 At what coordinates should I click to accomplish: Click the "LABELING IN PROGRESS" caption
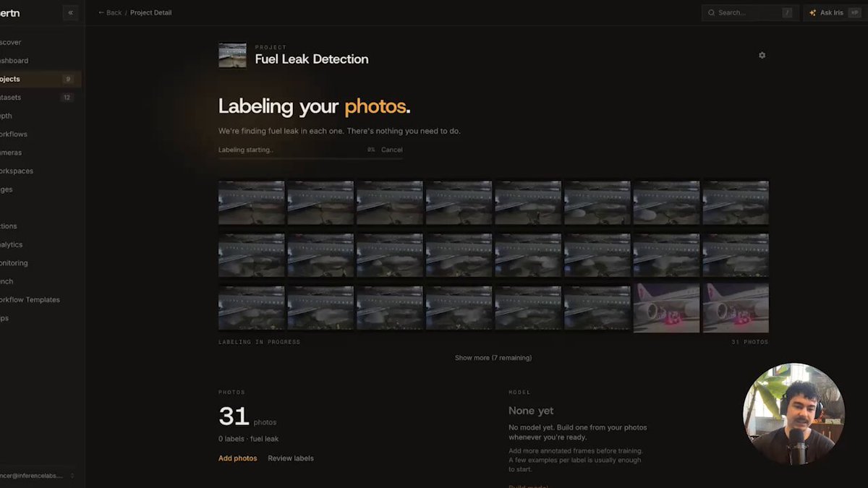coord(259,342)
